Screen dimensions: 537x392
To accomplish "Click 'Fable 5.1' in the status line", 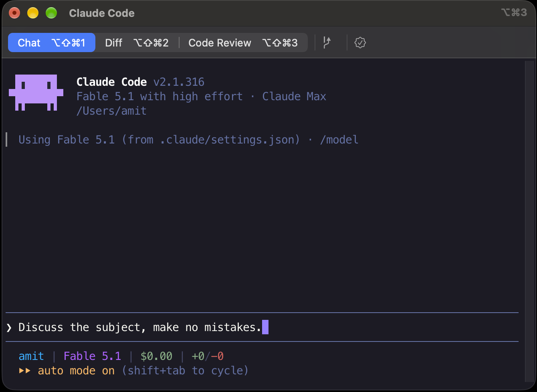I will (x=92, y=356).
